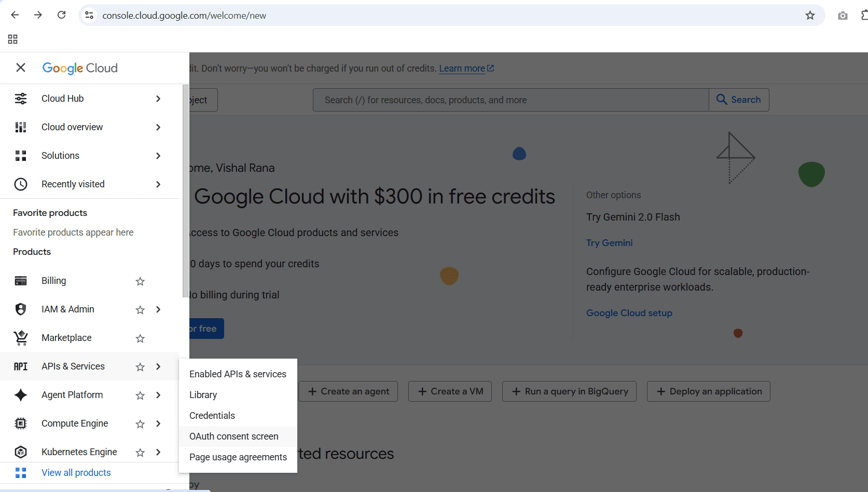Favorite Agent Platform with its star
Image resolution: width=868 pixels, height=492 pixels.
(x=140, y=395)
